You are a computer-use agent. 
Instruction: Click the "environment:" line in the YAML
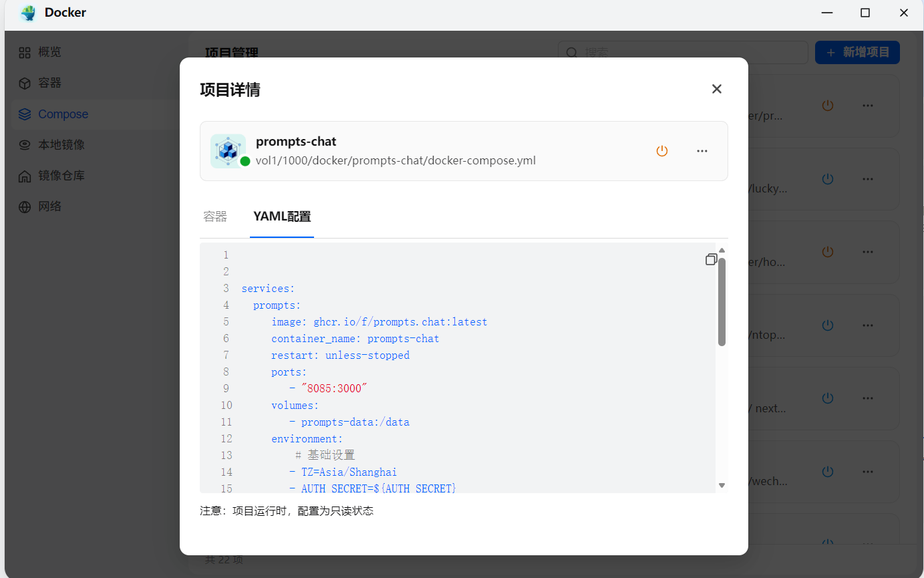coord(307,439)
